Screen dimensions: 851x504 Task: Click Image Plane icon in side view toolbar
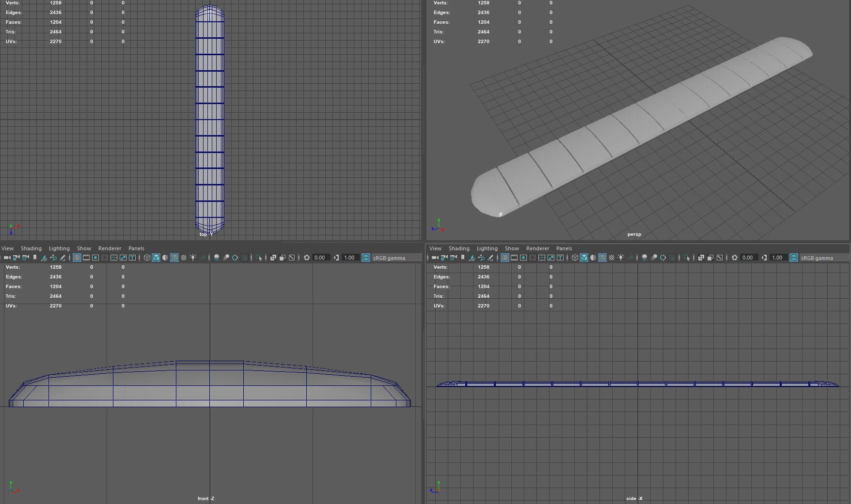pyautogui.click(x=472, y=258)
